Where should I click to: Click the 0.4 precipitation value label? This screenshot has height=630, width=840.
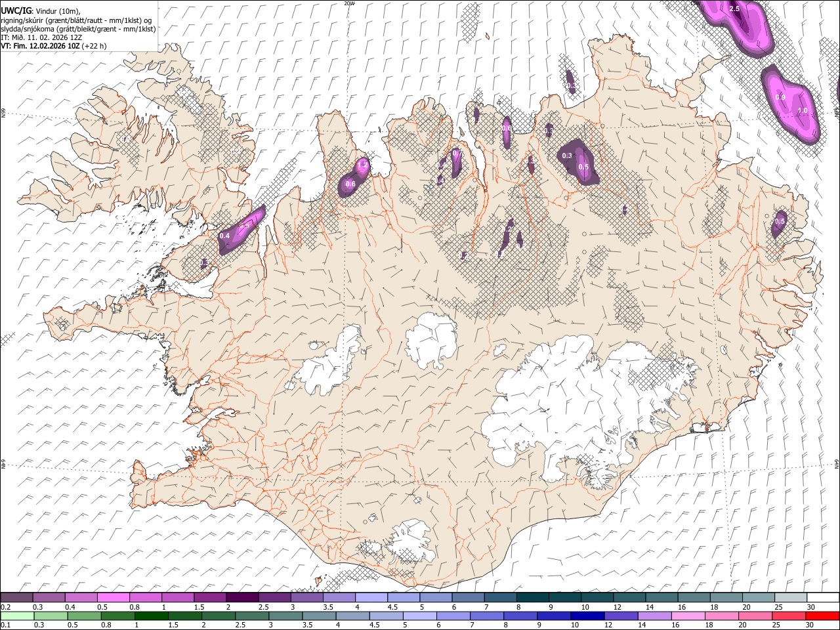click(x=224, y=236)
